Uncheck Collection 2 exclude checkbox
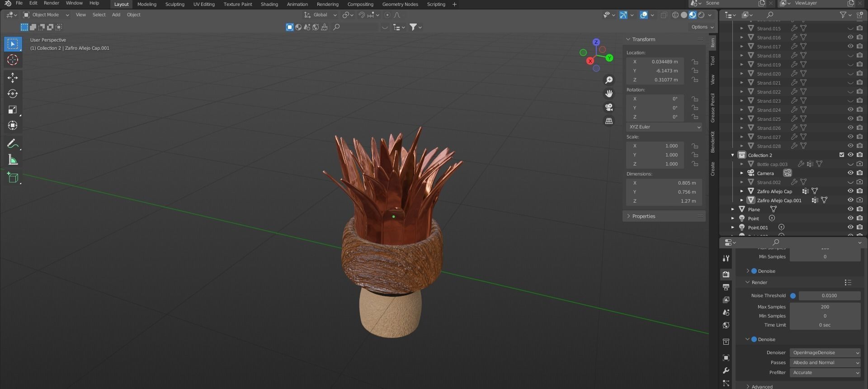Screen dimensions: 868x389 (x=842, y=155)
